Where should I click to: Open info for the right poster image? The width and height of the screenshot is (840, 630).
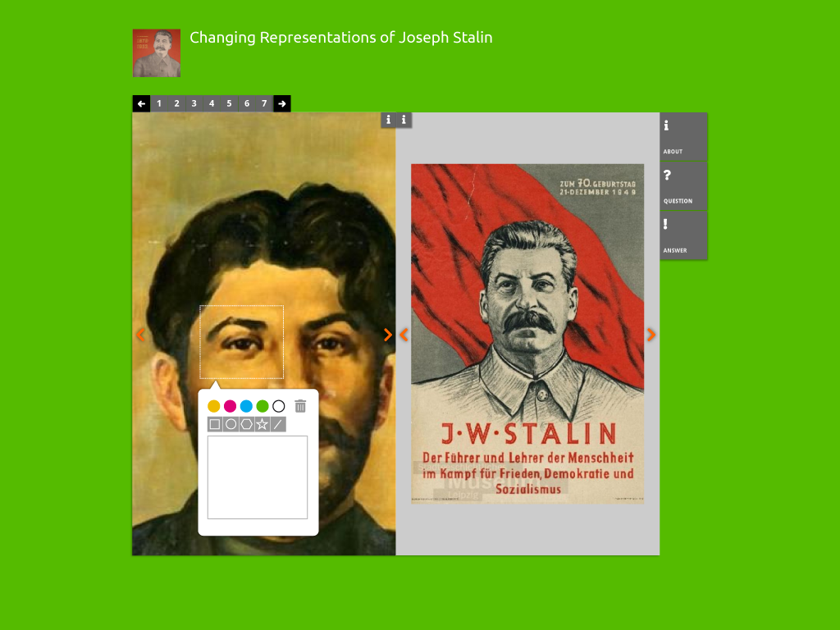tap(404, 120)
